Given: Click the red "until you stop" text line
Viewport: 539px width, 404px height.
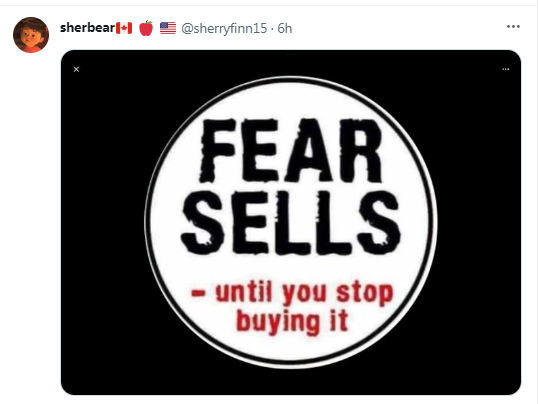Looking at the screenshot, I should [304, 294].
